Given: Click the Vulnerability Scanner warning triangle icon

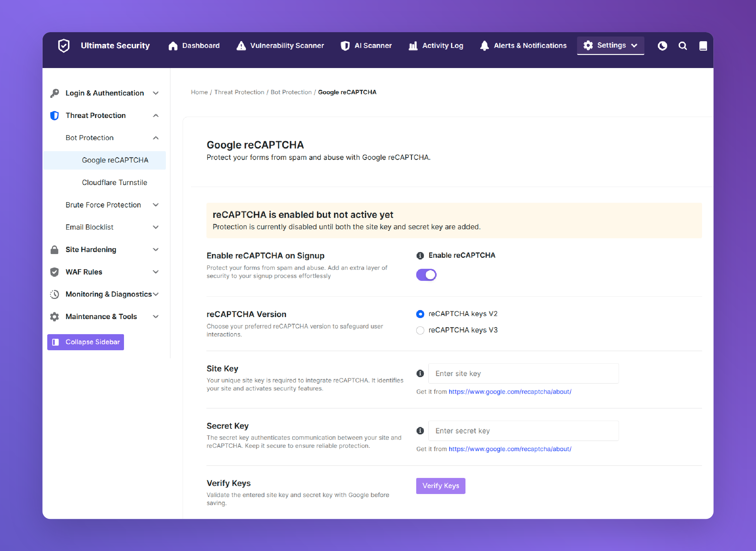Looking at the screenshot, I should (x=241, y=46).
